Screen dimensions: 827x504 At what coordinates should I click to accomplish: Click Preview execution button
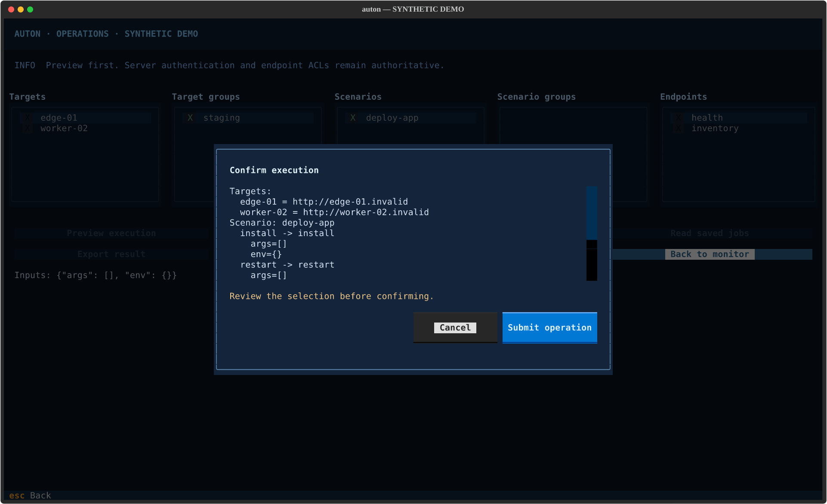coord(111,233)
